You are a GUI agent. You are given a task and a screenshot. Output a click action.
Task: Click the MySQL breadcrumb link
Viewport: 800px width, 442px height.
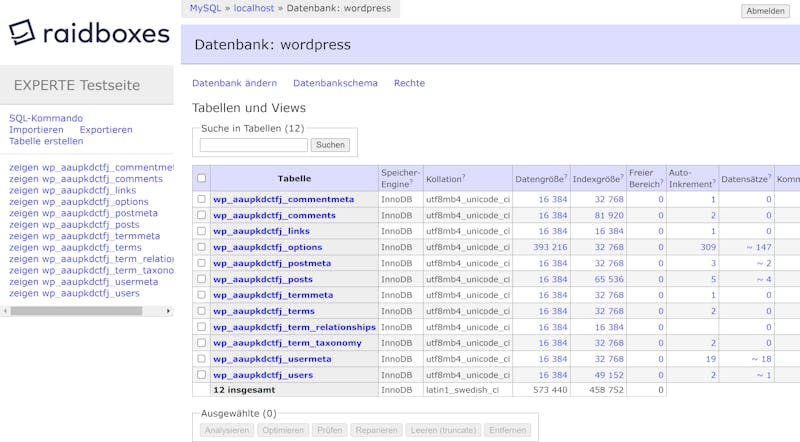206,8
